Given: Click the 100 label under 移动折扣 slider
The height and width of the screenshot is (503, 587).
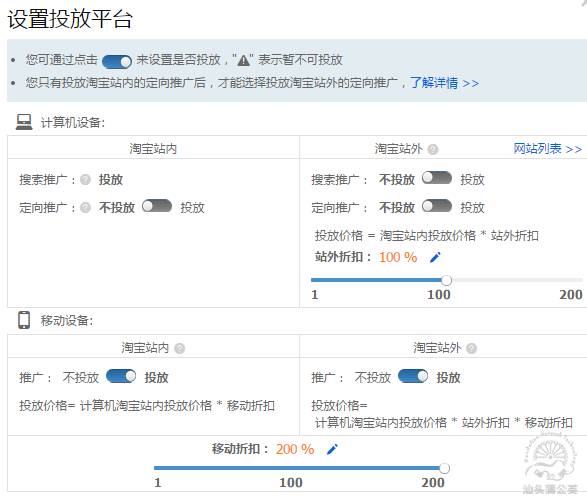Looking at the screenshot, I should [291, 483].
